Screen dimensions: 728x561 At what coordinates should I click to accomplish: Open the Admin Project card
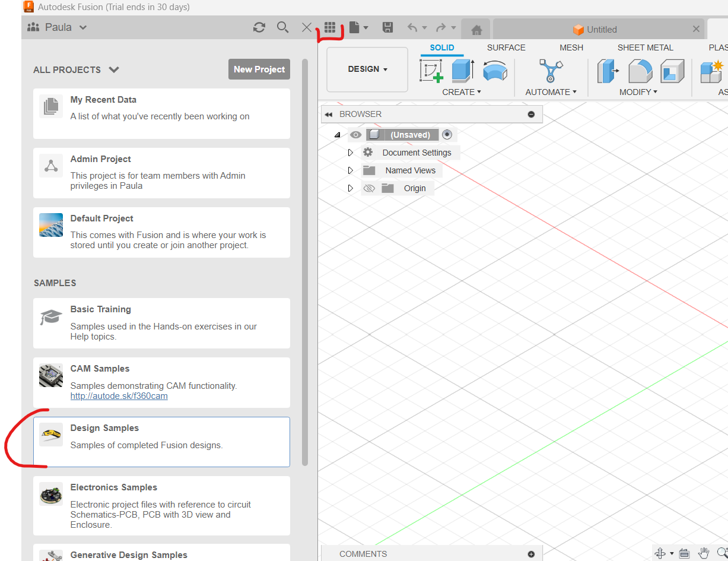coord(161,173)
